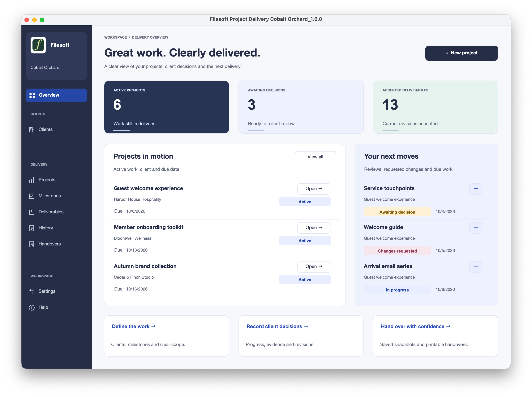
Task: Click the Help info circle icon
Action: (32, 308)
